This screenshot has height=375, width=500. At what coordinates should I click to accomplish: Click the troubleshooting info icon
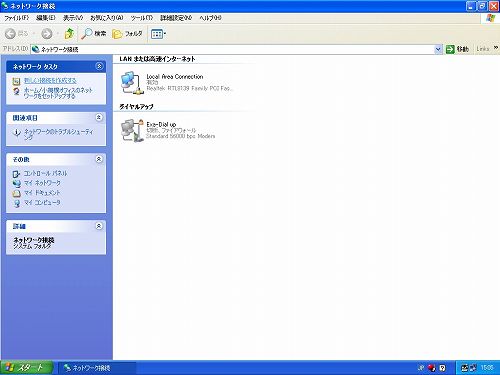(x=16, y=133)
